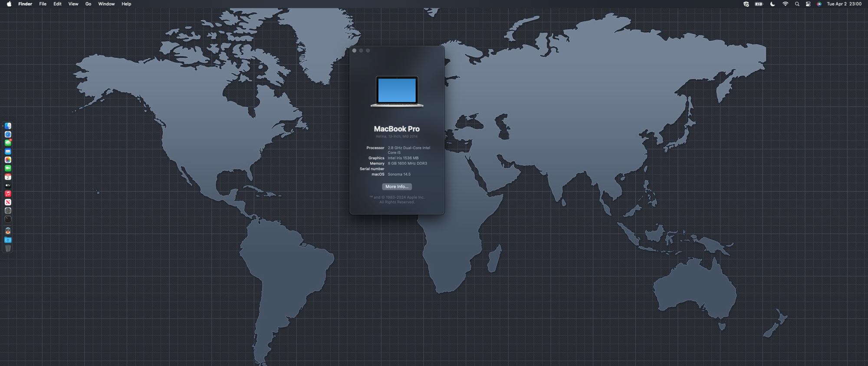The height and width of the screenshot is (366, 868).
Task: Open the File menu
Action: [x=43, y=4]
